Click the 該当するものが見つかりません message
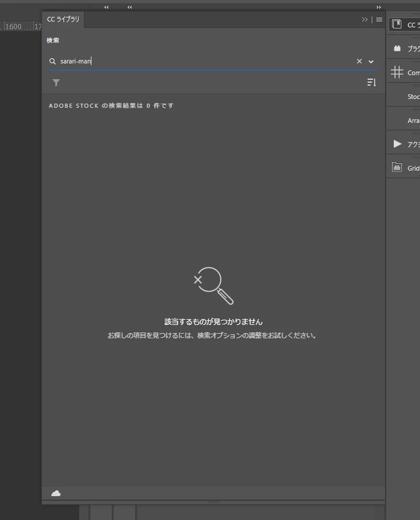Screen dimensions: 420x520 (x=213, y=321)
